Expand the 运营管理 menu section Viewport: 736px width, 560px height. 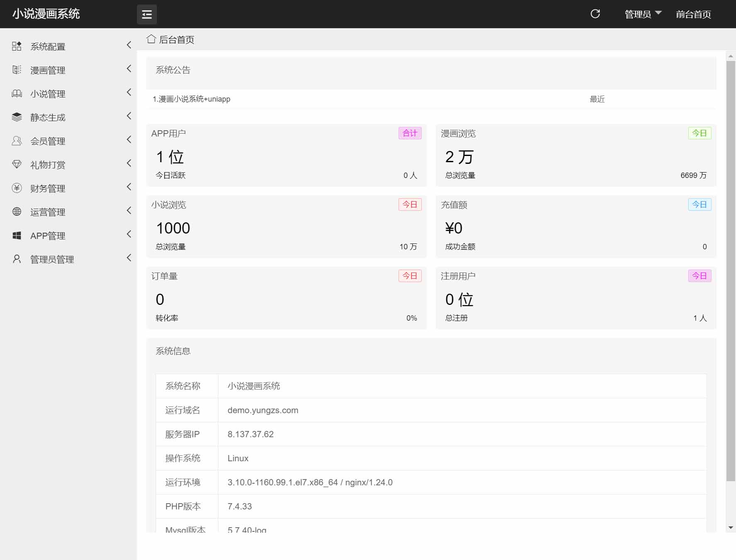coord(48,212)
